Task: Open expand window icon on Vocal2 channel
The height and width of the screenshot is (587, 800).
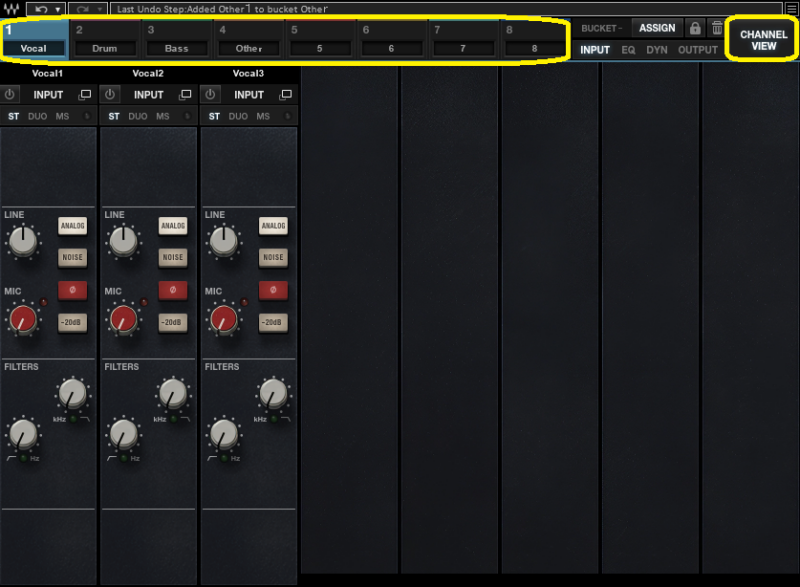Action: (x=185, y=95)
